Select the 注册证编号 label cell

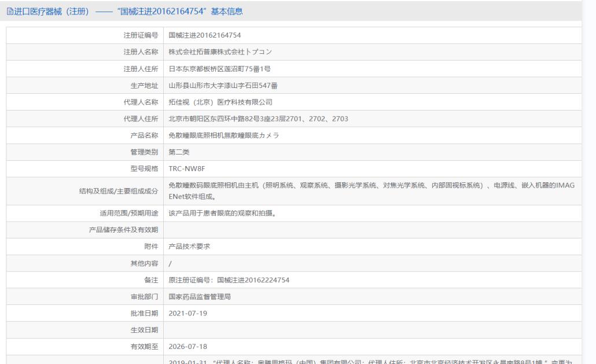[x=141, y=35]
